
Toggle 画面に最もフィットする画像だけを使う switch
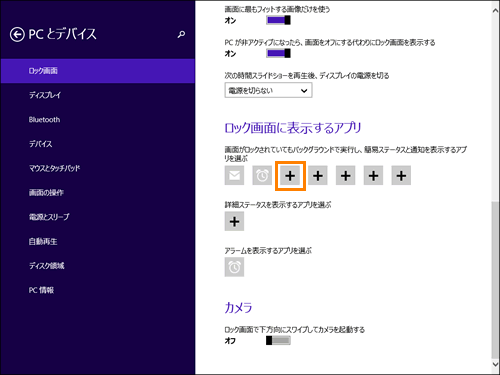[278, 20]
